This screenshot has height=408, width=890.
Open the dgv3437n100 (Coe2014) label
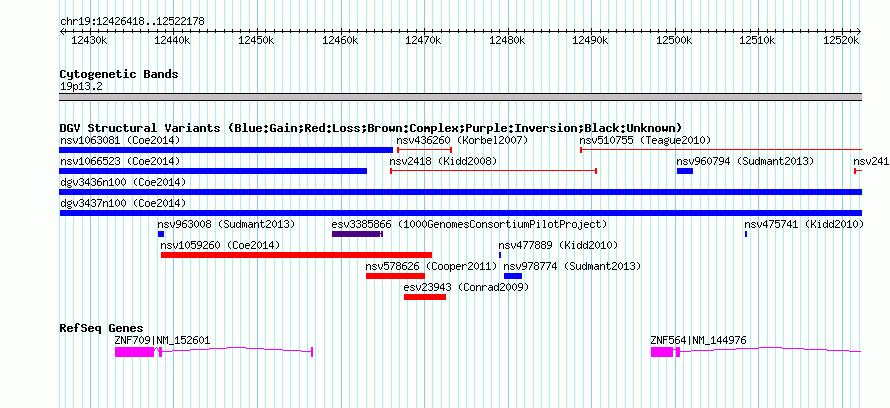point(123,203)
